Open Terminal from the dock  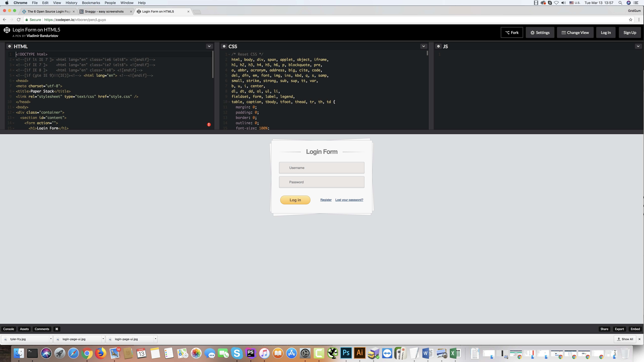32,353
